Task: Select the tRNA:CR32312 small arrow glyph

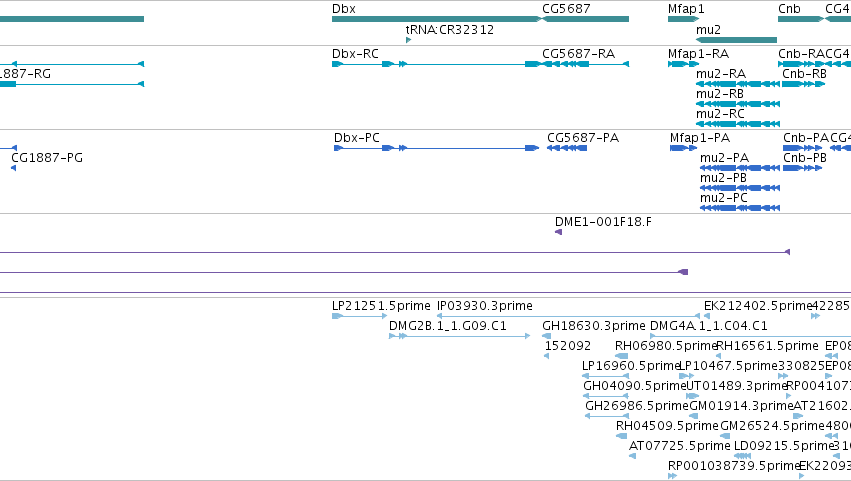Action: coord(409,40)
